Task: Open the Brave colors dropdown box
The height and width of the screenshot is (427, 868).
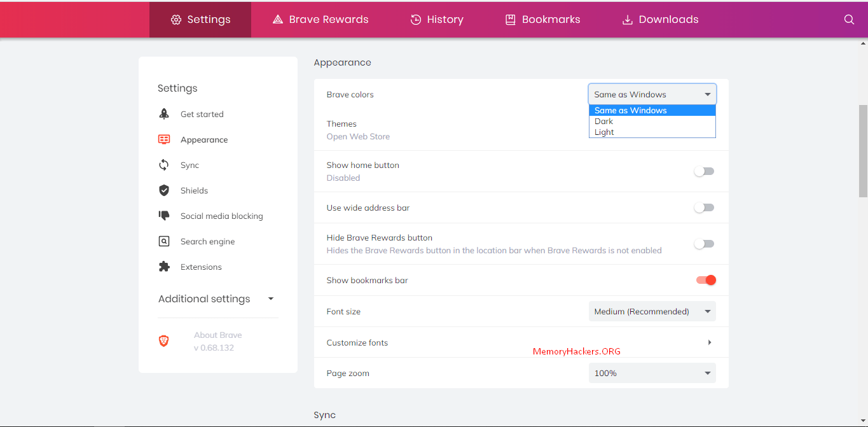Action: click(x=652, y=94)
